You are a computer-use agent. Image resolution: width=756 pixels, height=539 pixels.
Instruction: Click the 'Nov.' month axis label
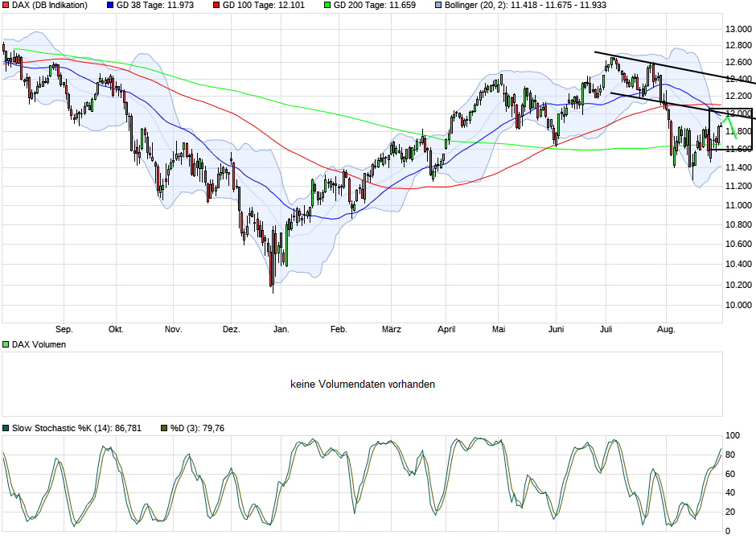tap(174, 329)
